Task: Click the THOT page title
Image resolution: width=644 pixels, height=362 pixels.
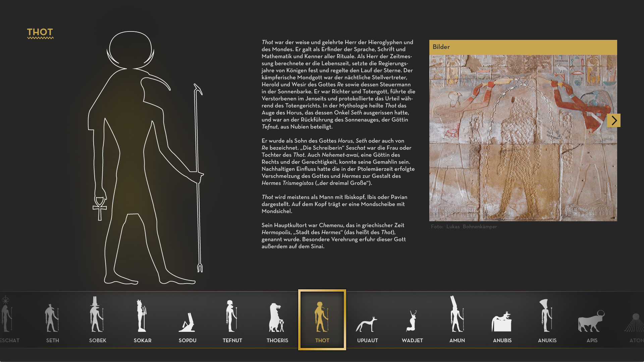Action: [40, 33]
